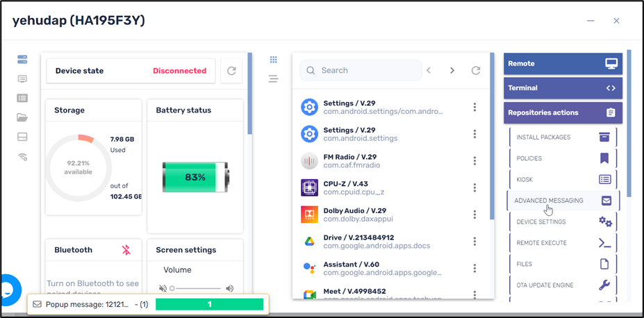Screen dimensions: 644x318
Task: Collapse the Repositories actions section
Action: click(x=563, y=112)
